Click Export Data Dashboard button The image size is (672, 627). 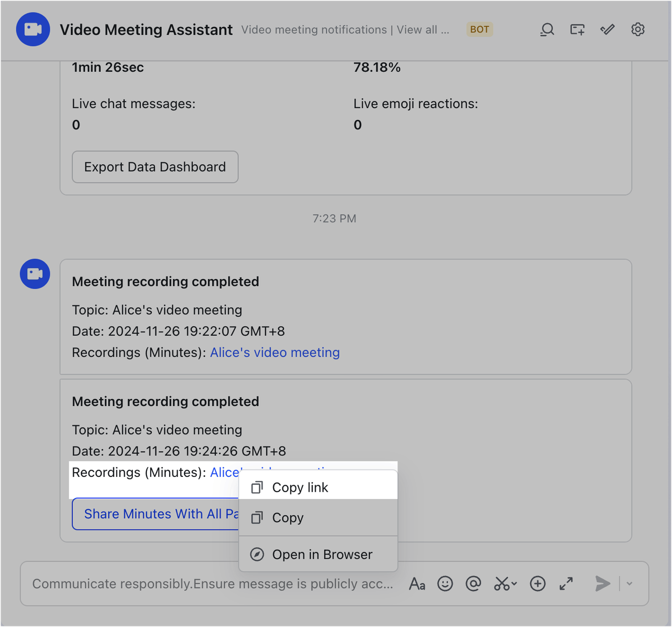155,167
